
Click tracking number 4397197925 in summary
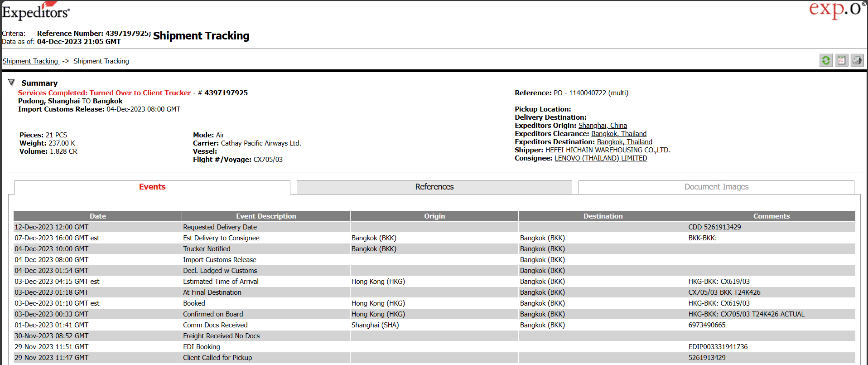(x=226, y=93)
